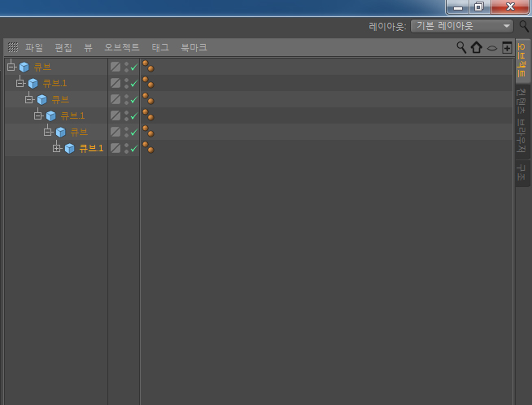Close the application window

coord(510,7)
